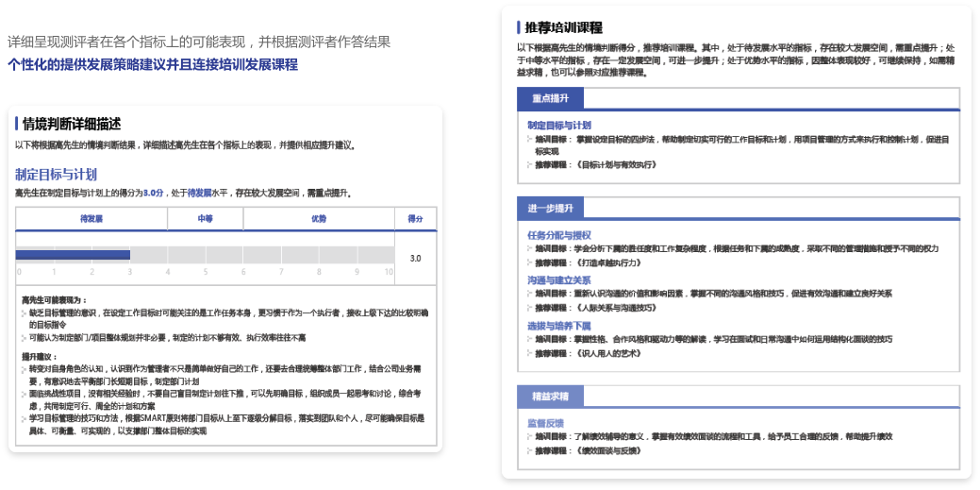This screenshot has width=980, height=490.
Task: Click the 高先生可能表现为 label
Action: click(x=55, y=300)
